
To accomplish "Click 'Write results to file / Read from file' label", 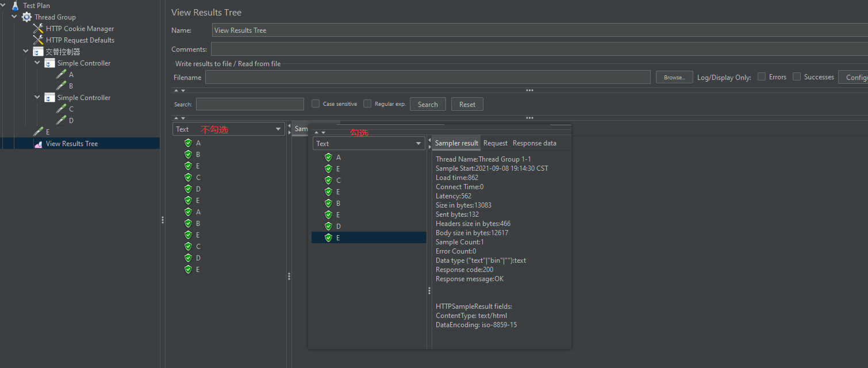I will pyautogui.click(x=228, y=64).
